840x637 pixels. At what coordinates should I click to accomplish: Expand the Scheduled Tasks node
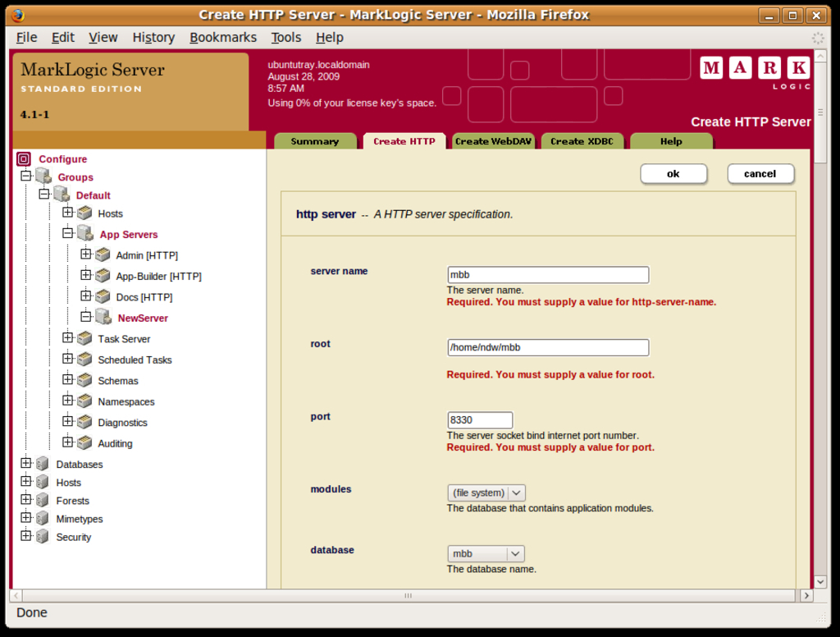[67, 358]
